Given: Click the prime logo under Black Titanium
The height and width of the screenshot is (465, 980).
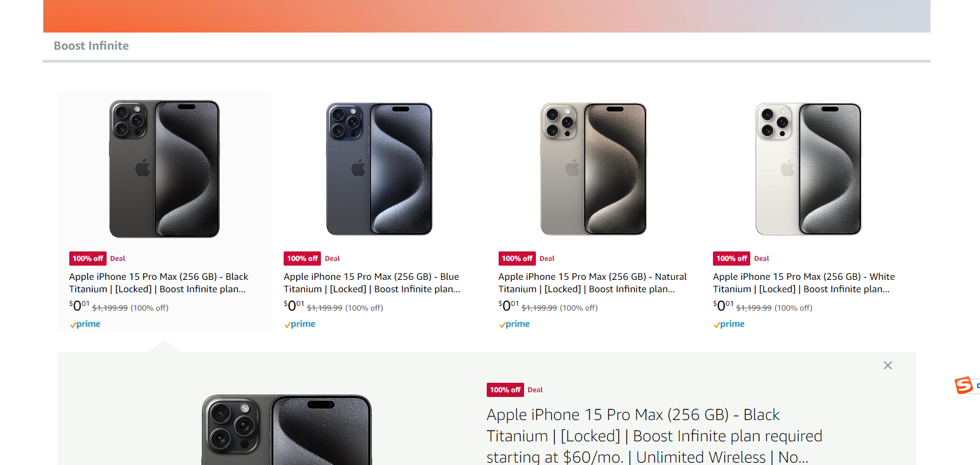Looking at the screenshot, I should pos(85,324).
